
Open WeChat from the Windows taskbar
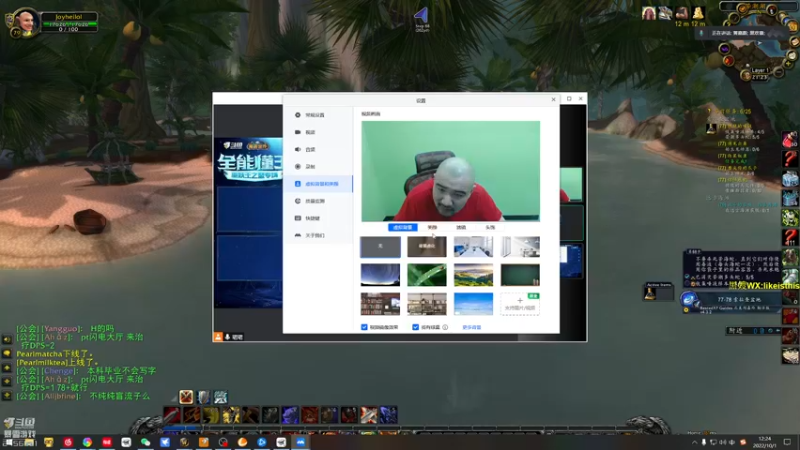(x=145, y=442)
